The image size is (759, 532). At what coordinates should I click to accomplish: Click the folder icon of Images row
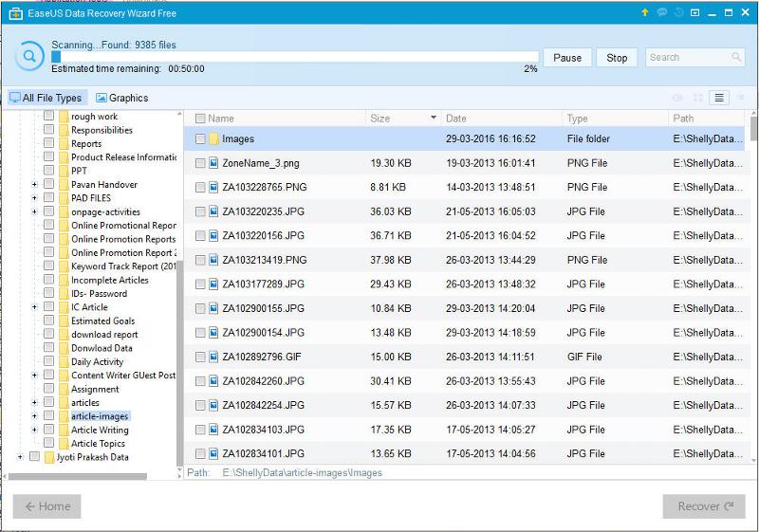[x=214, y=138]
